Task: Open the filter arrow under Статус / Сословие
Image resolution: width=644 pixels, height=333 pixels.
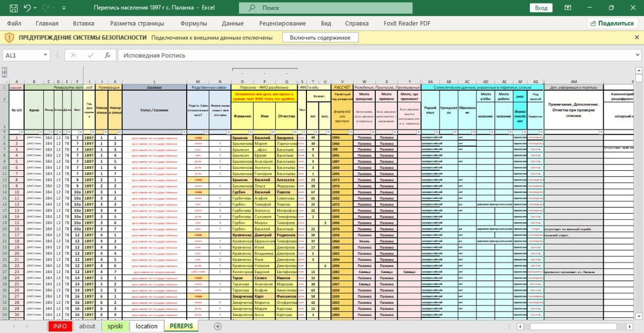Action: pyautogui.click(x=183, y=132)
